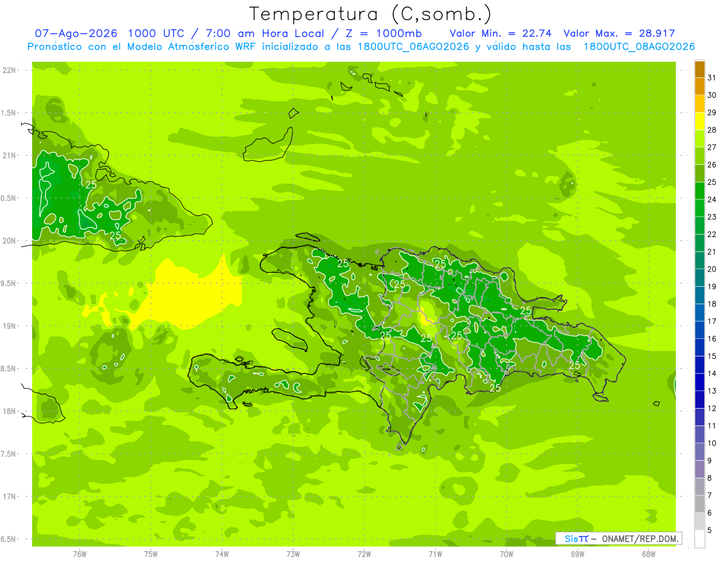Click longitude axis label '68W'
This screenshot has height=562, width=728.
tap(649, 554)
